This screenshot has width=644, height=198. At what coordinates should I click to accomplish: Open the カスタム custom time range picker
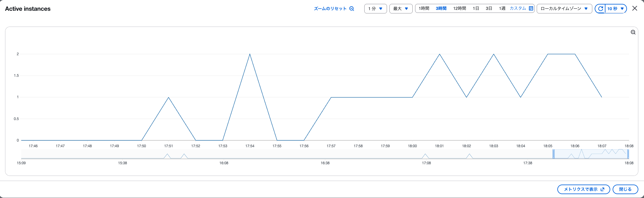coord(521,8)
